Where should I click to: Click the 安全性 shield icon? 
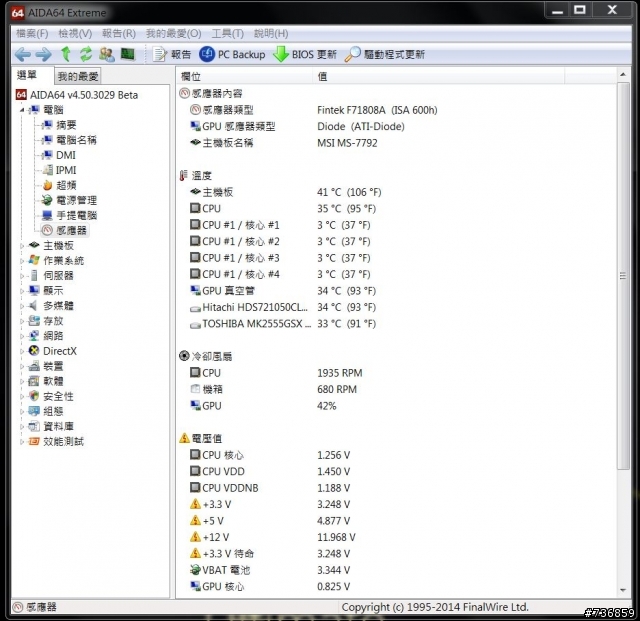pyautogui.click(x=34, y=396)
